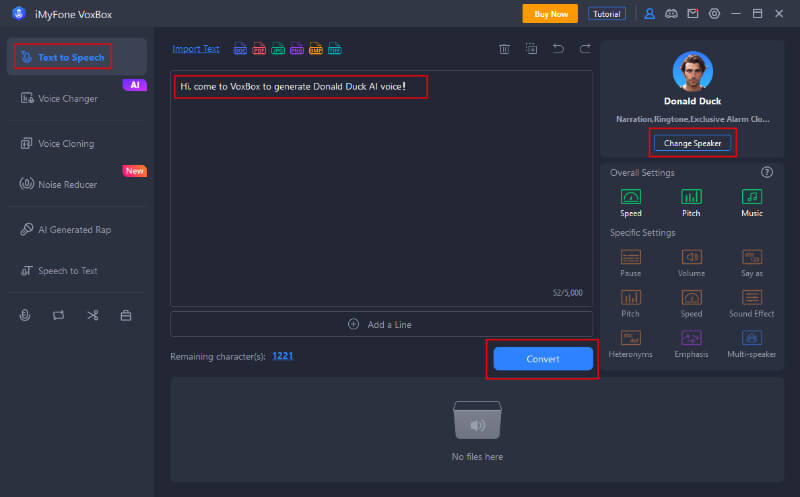Viewport: 800px width, 497px height.
Task: Import a JPG image with the green icon
Action: click(x=278, y=48)
